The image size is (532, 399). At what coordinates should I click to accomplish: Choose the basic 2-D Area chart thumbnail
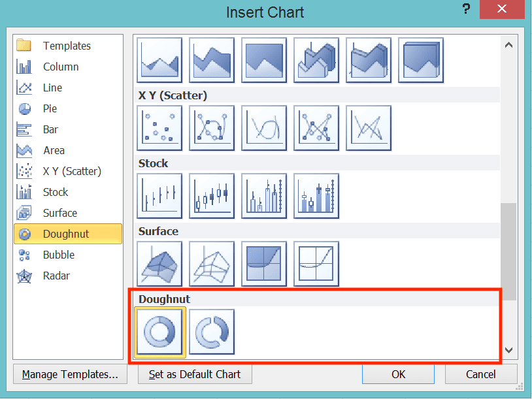tap(159, 60)
